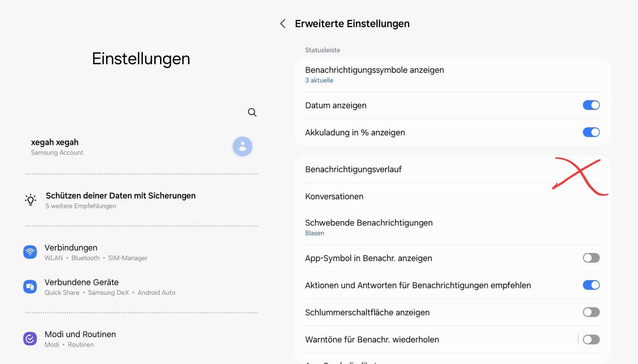Open the settings search magnifier
638x364 pixels.
click(252, 112)
